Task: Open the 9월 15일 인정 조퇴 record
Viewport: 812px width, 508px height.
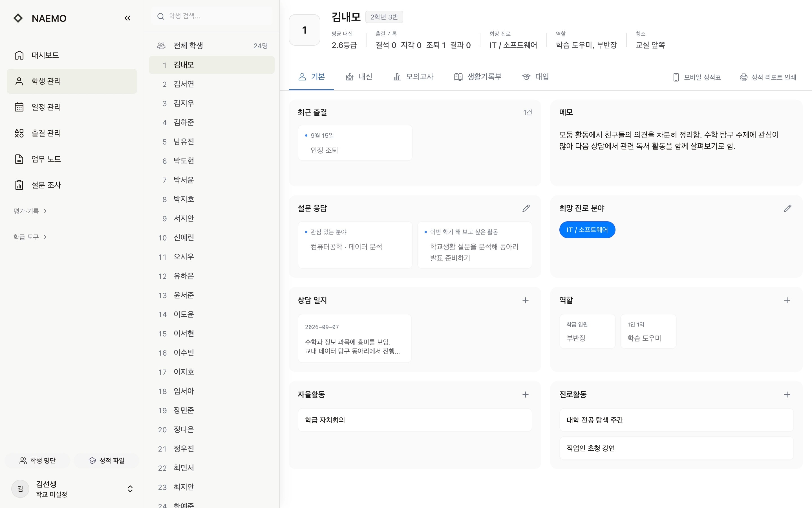Action: pyautogui.click(x=355, y=143)
